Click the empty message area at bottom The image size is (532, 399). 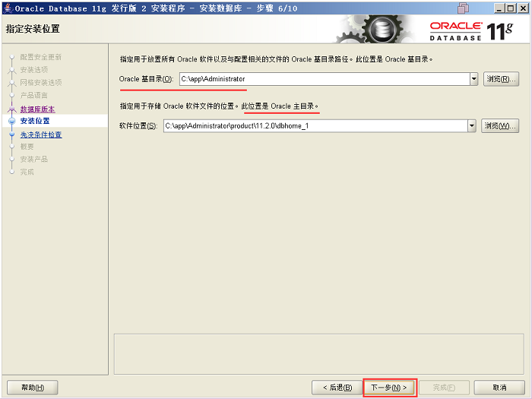pyautogui.click(x=319, y=354)
